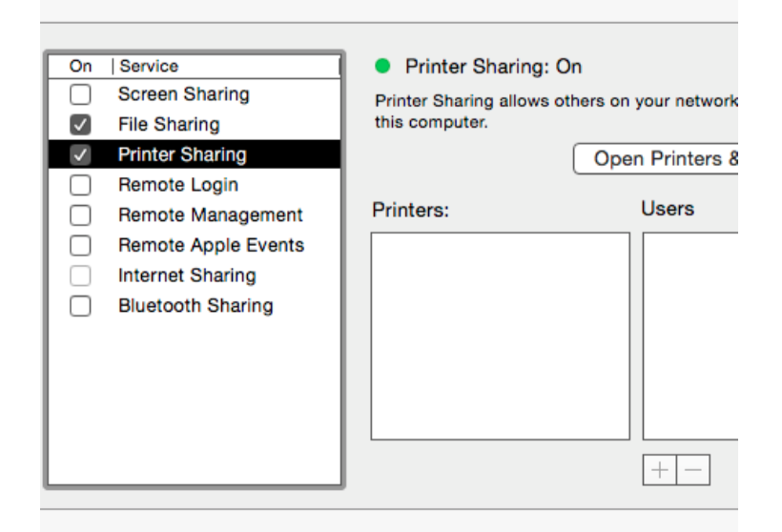Click the Open Printers button

click(656, 158)
